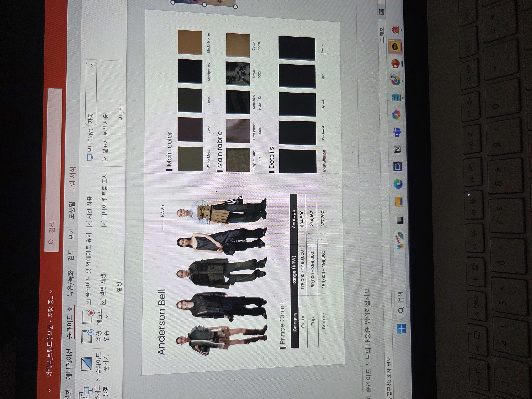The image size is (532, 399).
Task: Select the Medal bronze color swatch
Action: 190,42
